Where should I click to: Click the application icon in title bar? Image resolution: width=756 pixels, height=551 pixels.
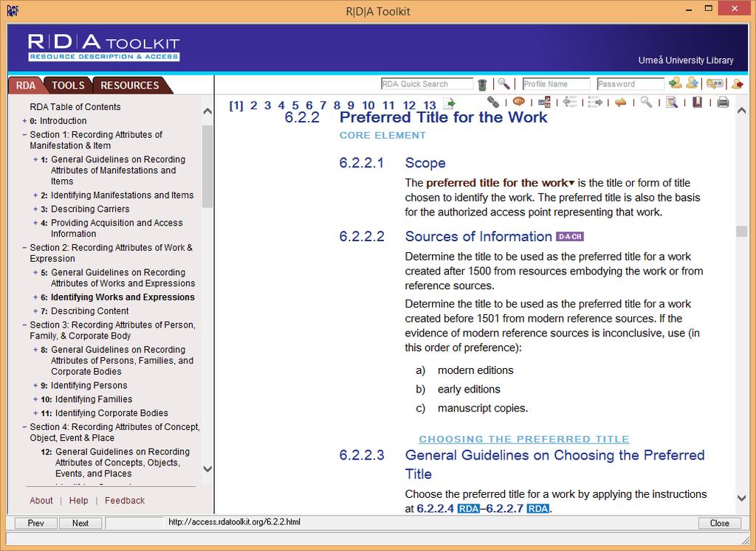(x=13, y=10)
